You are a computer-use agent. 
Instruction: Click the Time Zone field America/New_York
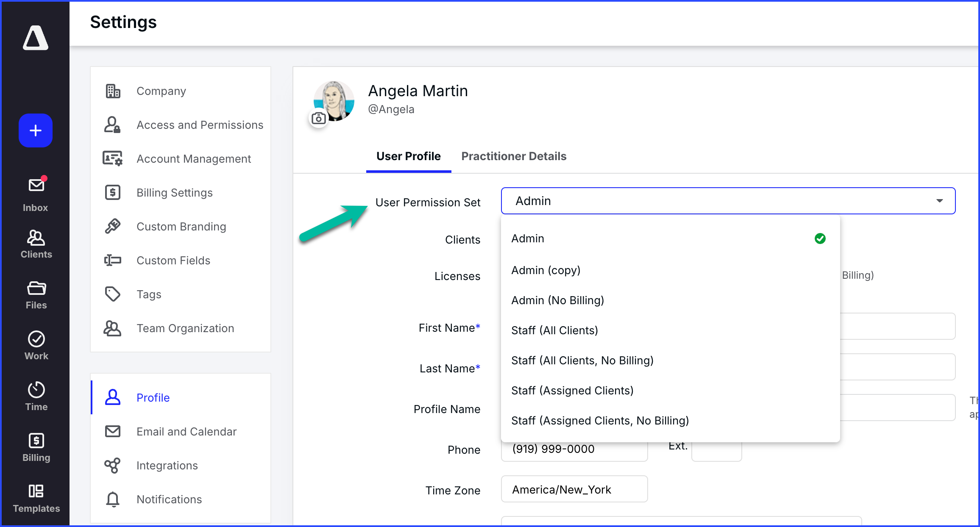pos(574,490)
